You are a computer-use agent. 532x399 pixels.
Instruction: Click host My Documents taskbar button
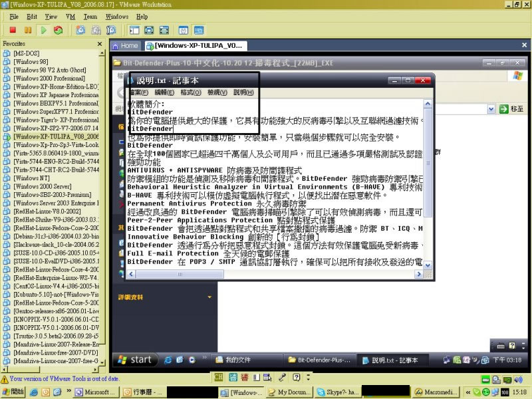289,392
